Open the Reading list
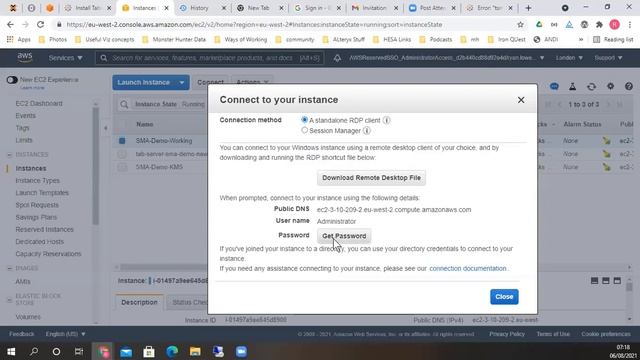 [x=613, y=40]
